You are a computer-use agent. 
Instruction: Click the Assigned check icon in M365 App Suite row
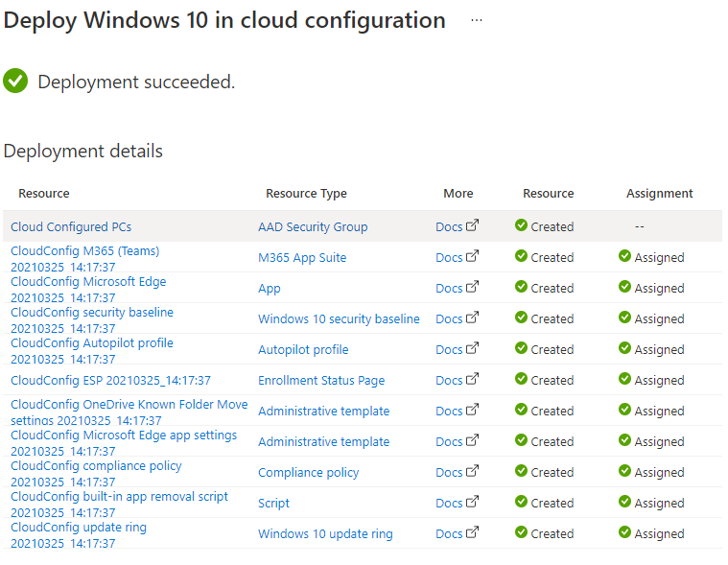click(x=624, y=255)
